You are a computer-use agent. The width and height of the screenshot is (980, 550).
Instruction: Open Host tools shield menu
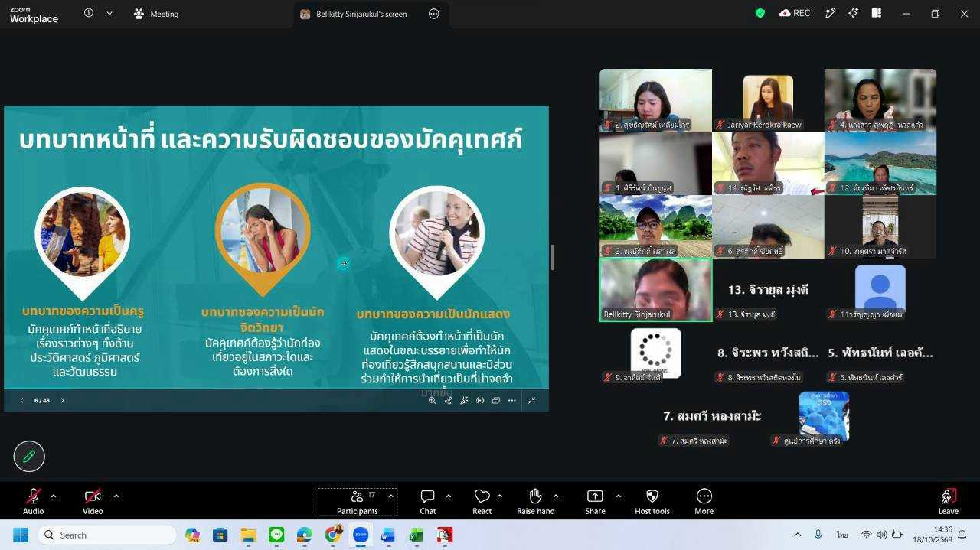[x=652, y=501]
